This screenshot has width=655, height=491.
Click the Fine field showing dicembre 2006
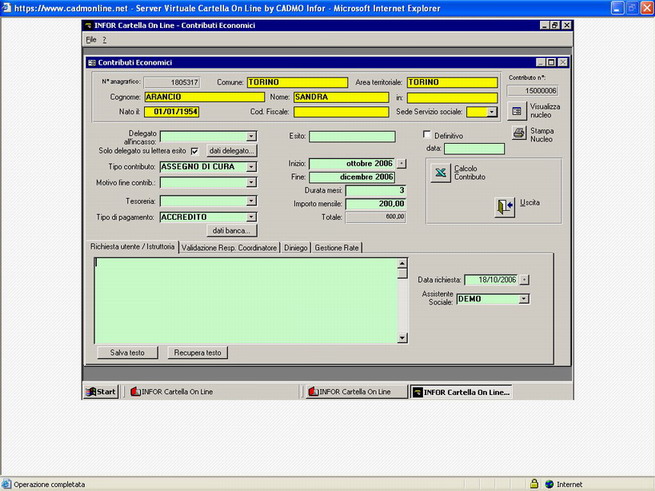point(352,177)
